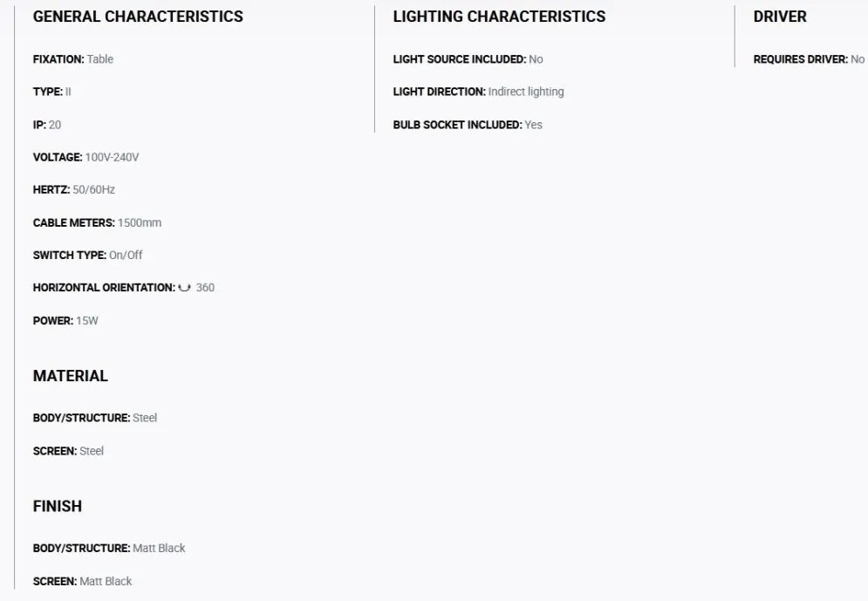868x601 pixels.
Task: Select the Lighting Characteristics heading
Action: click(x=499, y=17)
